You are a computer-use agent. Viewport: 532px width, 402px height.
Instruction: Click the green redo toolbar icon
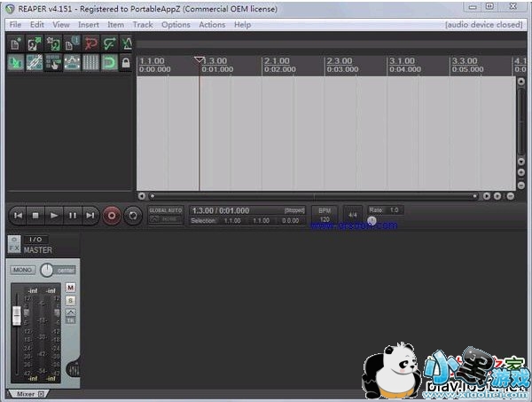(x=109, y=43)
